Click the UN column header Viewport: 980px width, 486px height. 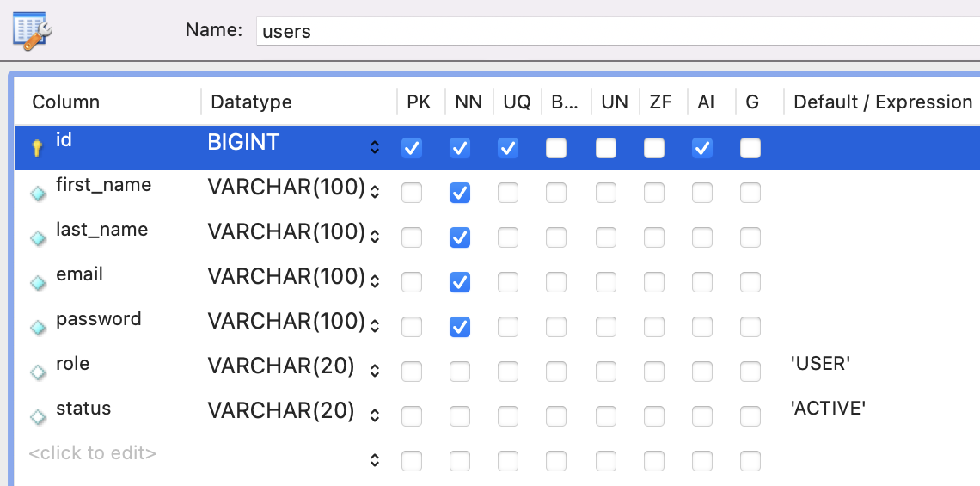point(615,102)
